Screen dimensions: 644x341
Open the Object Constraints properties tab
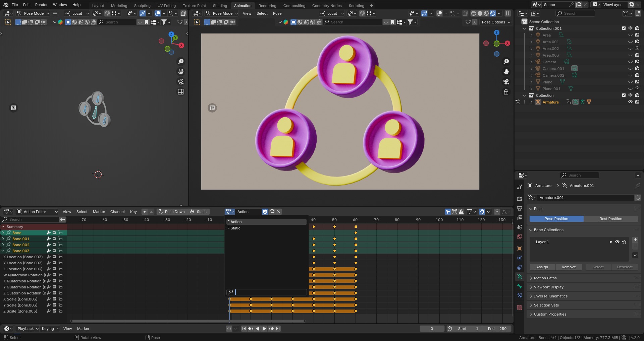(x=520, y=267)
